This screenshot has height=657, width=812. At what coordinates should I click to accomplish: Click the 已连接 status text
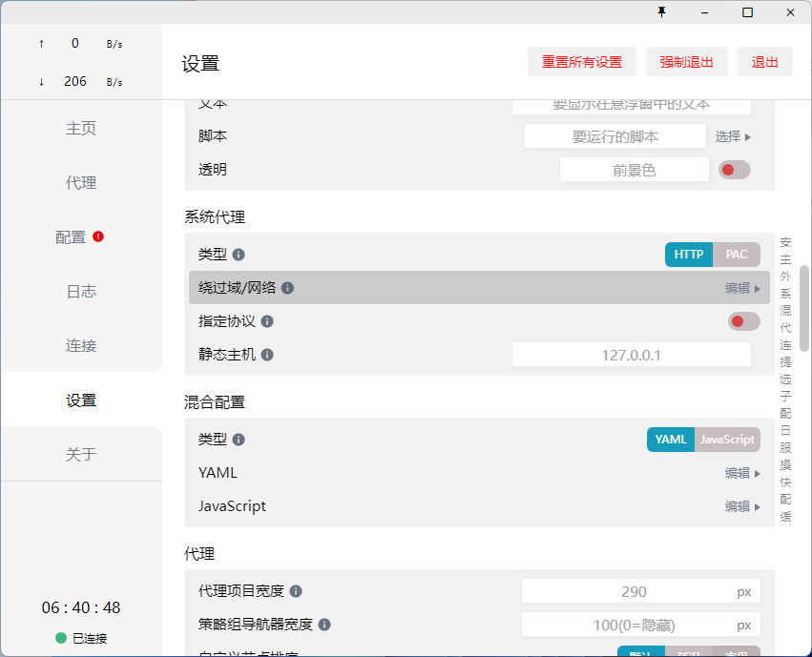pyautogui.click(x=90, y=638)
